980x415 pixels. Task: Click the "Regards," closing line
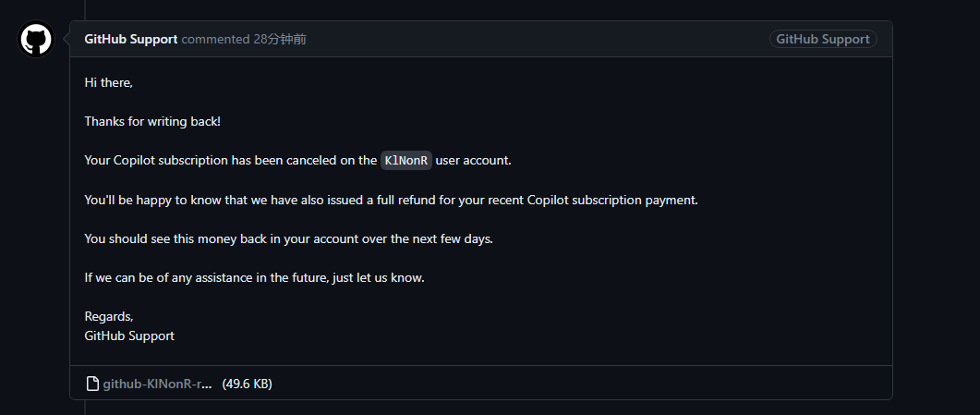[109, 316]
